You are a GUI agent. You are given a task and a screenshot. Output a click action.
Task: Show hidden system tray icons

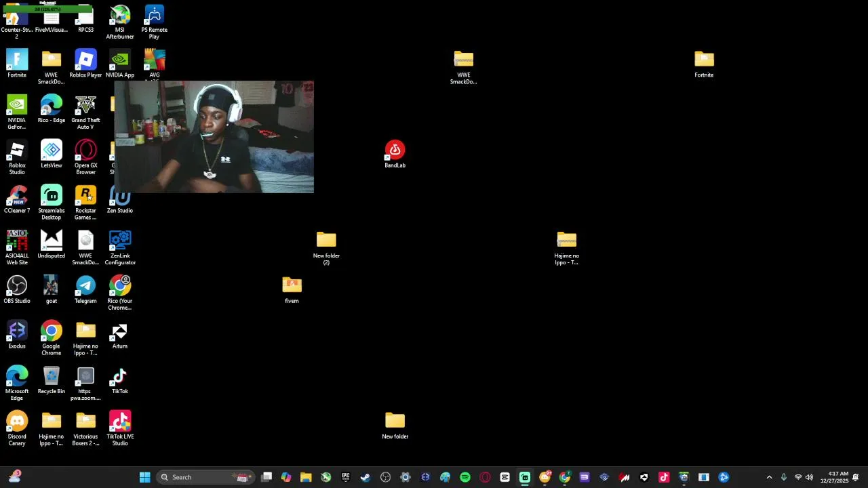point(769,477)
